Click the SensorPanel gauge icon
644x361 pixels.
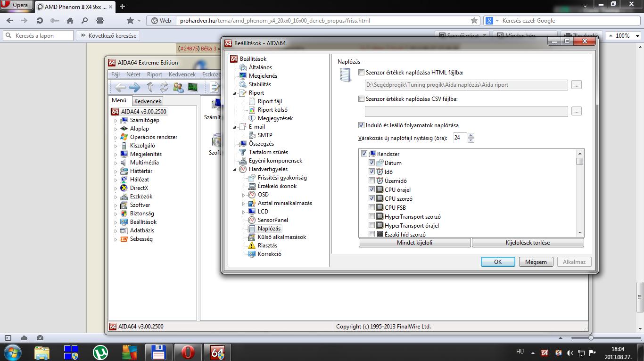tap(252, 220)
